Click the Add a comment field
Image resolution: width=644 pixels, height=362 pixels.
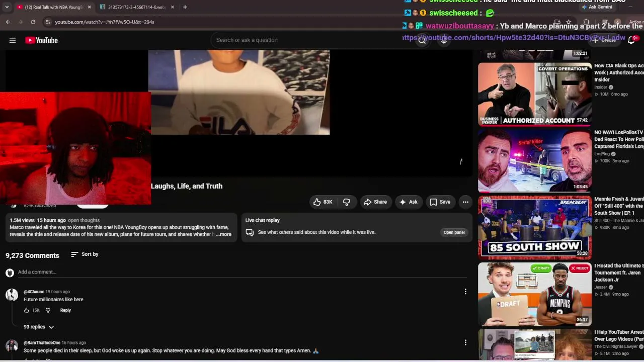click(242, 272)
